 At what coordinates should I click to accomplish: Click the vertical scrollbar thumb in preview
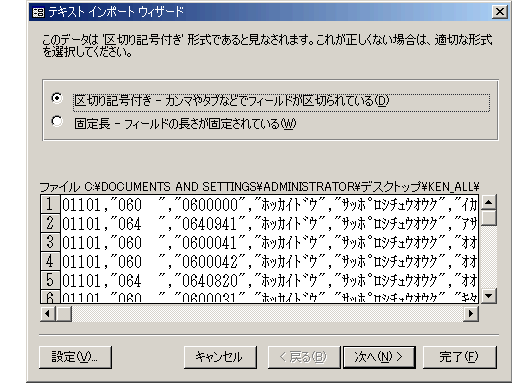pos(489,218)
